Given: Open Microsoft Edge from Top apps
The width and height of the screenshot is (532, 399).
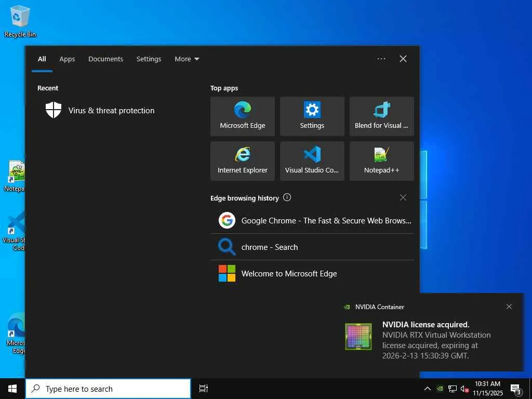Looking at the screenshot, I should click(242, 116).
